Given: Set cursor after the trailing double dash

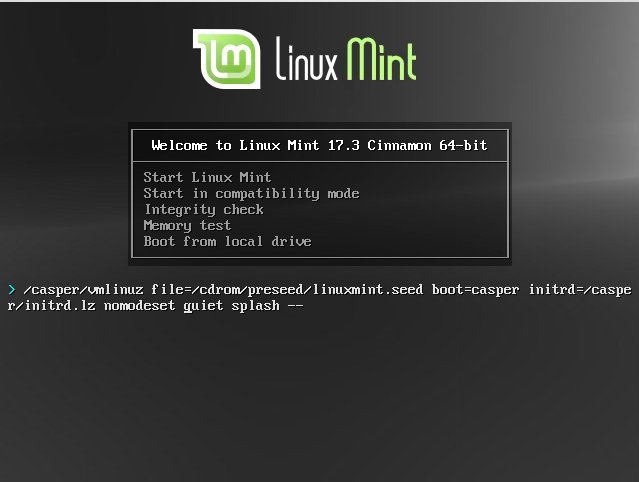Looking at the screenshot, I should pos(304,306).
